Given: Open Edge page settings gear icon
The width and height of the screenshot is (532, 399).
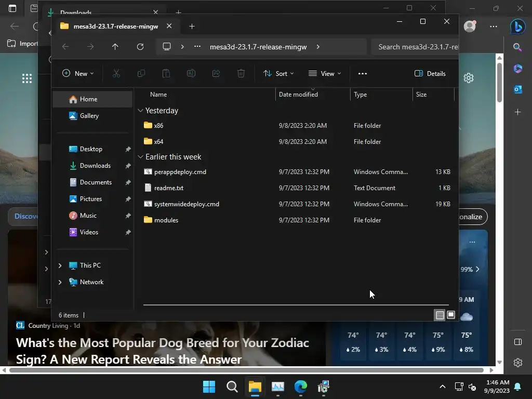Looking at the screenshot, I should [x=469, y=78].
